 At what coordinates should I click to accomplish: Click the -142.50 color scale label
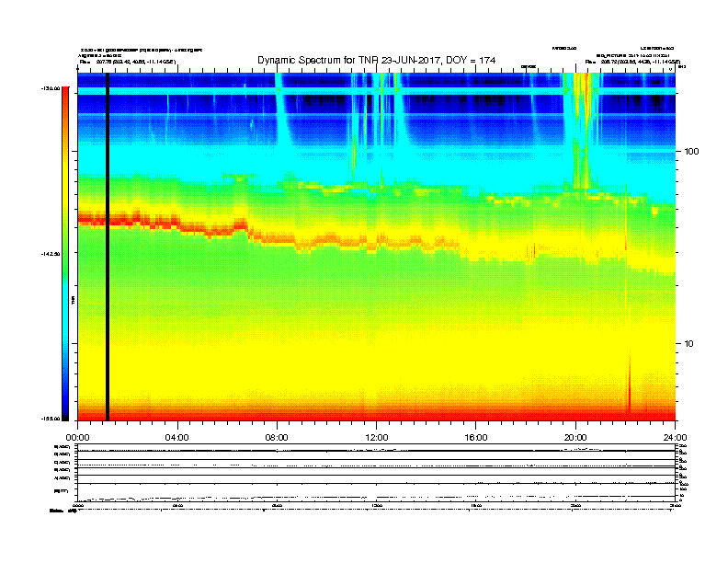pyautogui.click(x=51, y=254)
